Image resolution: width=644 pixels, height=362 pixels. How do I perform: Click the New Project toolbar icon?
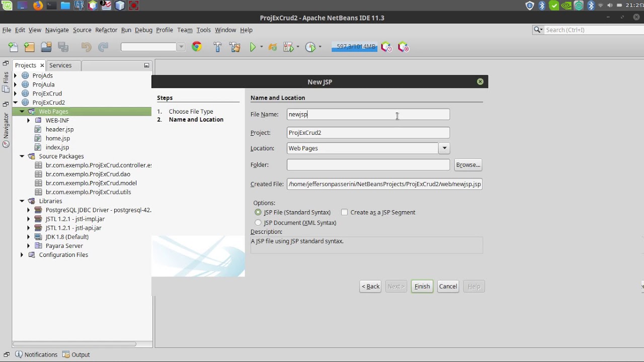coord(30,47)
